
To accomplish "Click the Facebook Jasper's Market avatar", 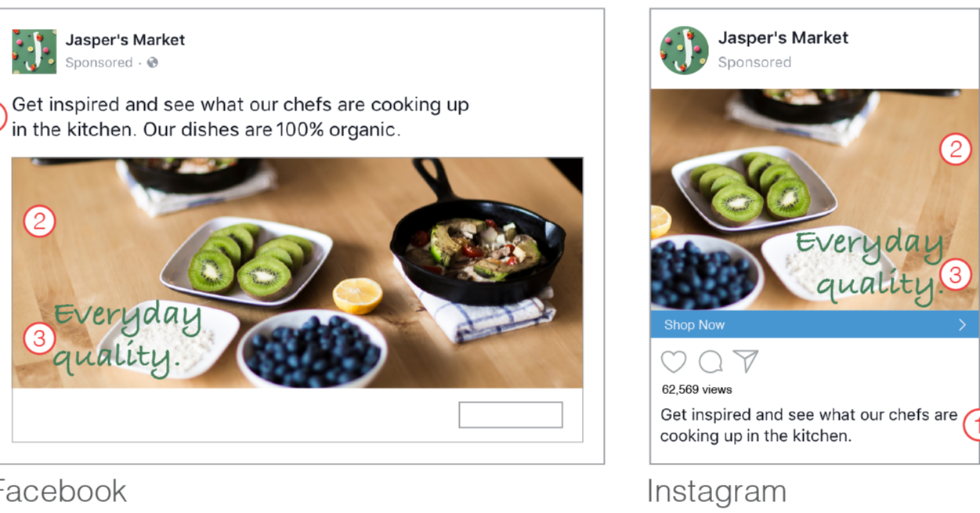I will coord(34,52).
